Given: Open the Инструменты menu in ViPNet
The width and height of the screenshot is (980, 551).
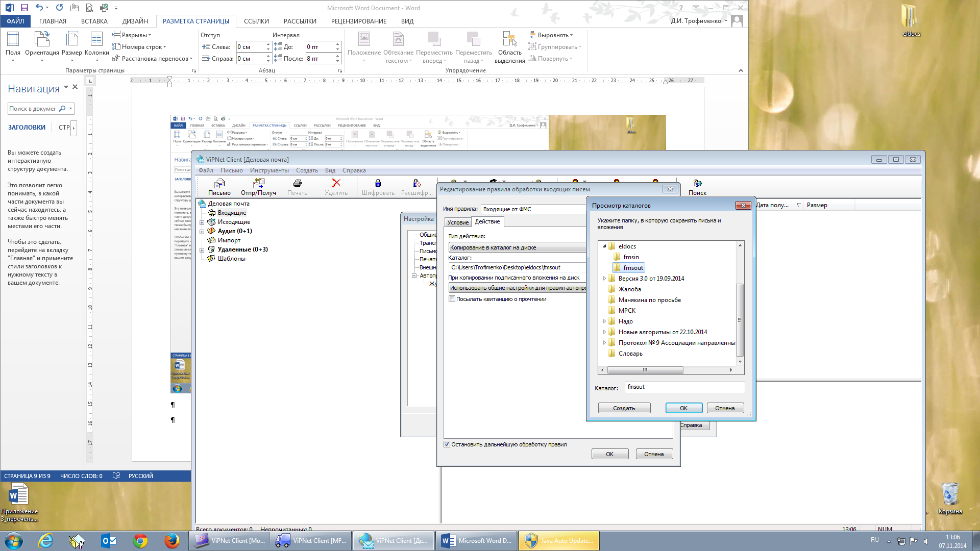Looking at the screenshot, I should 269,170.
